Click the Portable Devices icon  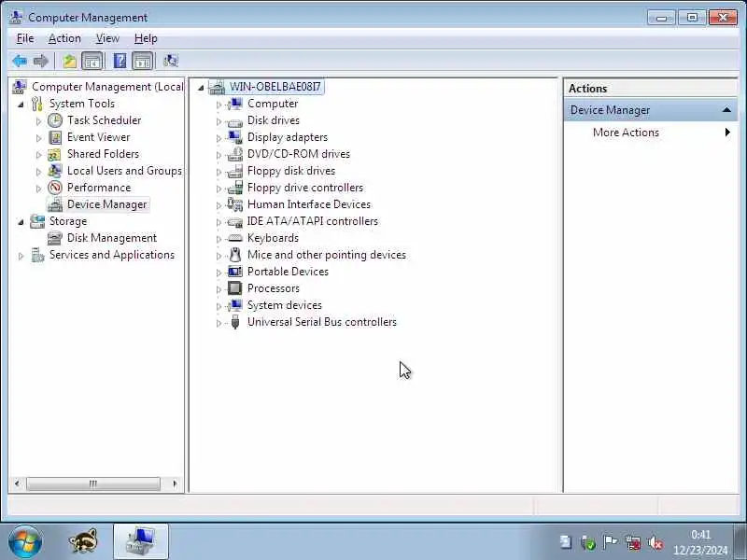[x=235, y=272]
